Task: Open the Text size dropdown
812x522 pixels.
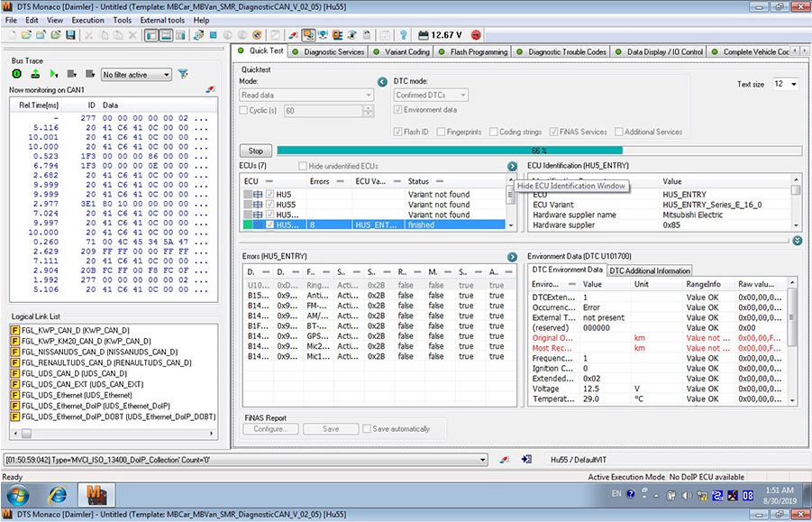Action: 786,84
